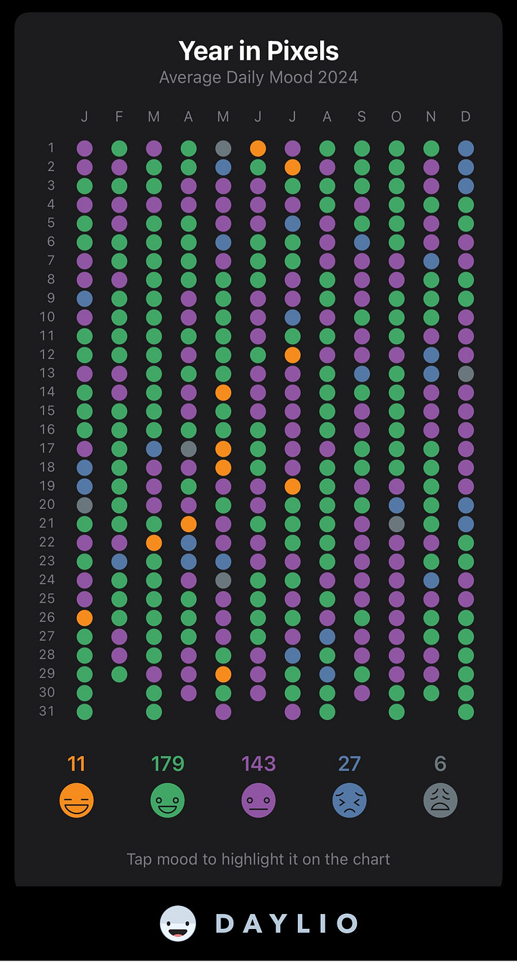517x980 pixels.
Task: Tap the purple meh mood face
Action: 258,801
